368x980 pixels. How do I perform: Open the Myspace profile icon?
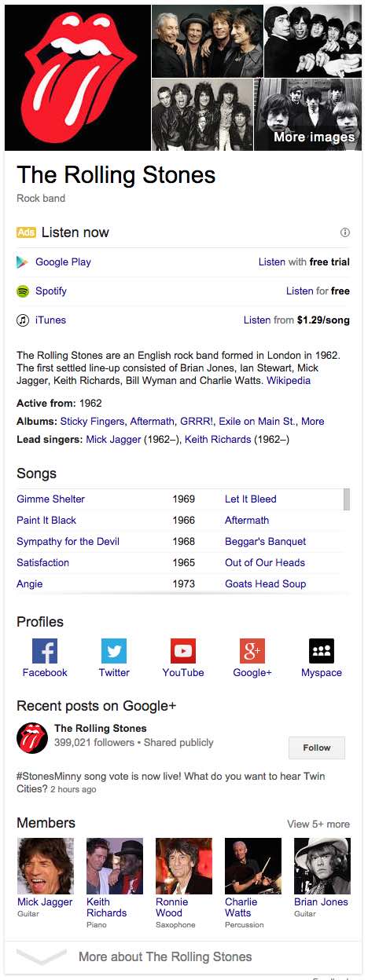[x=322, y=651]
